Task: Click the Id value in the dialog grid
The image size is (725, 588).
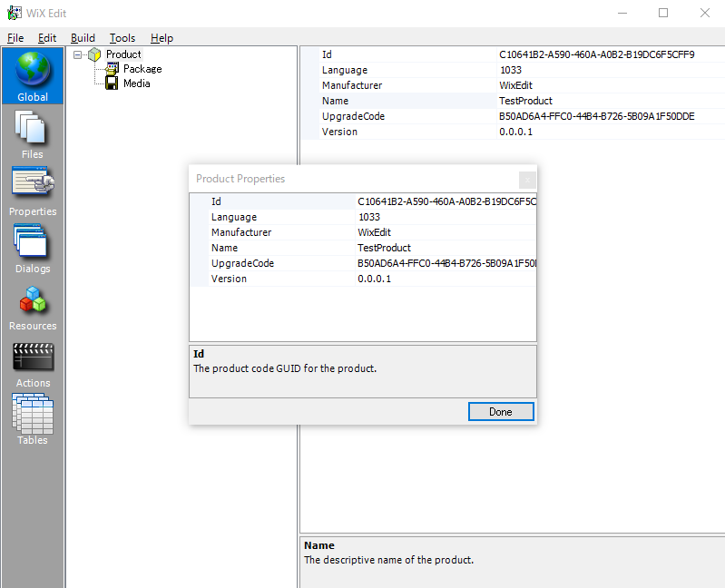Action: point(446,201)
